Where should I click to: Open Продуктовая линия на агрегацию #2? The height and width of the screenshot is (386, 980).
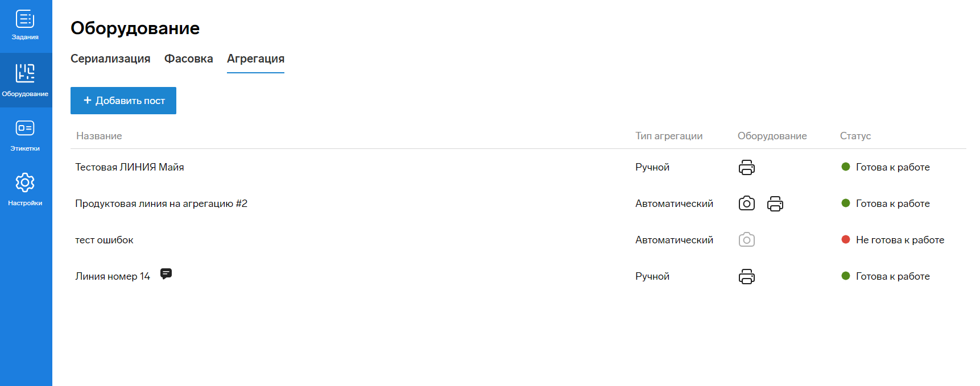pyautogui.click(x=161, y=204)
